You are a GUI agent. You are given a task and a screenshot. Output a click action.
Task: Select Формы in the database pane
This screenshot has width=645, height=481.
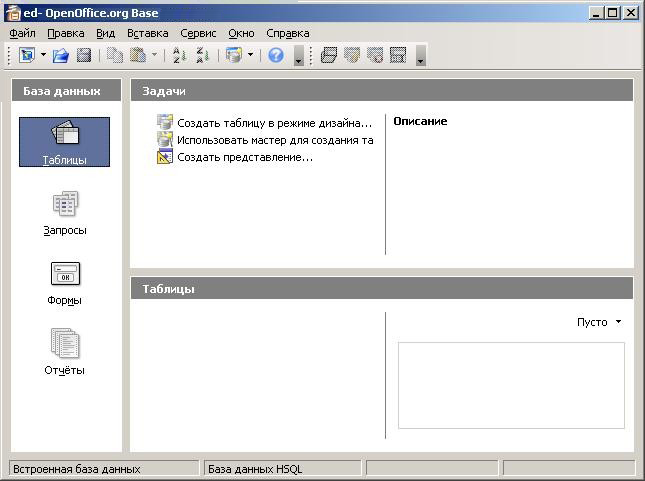[65, 283]
